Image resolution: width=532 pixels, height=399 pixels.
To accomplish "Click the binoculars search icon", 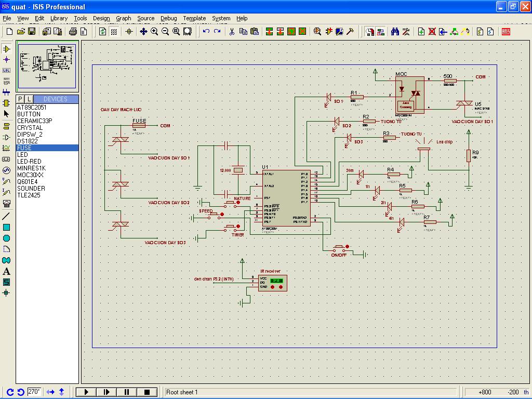I will click(395, 32).
